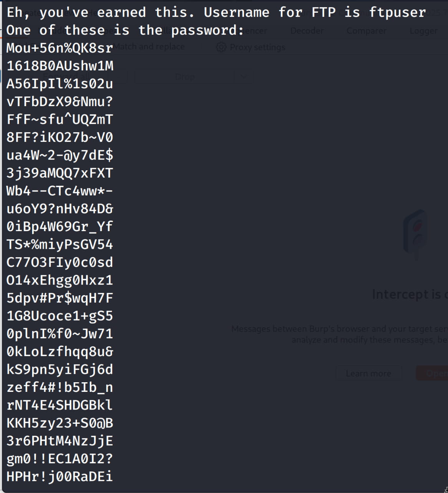Click the password line Mou+56n%QK8sr
448x493 pixels.
tap(60, 48)
